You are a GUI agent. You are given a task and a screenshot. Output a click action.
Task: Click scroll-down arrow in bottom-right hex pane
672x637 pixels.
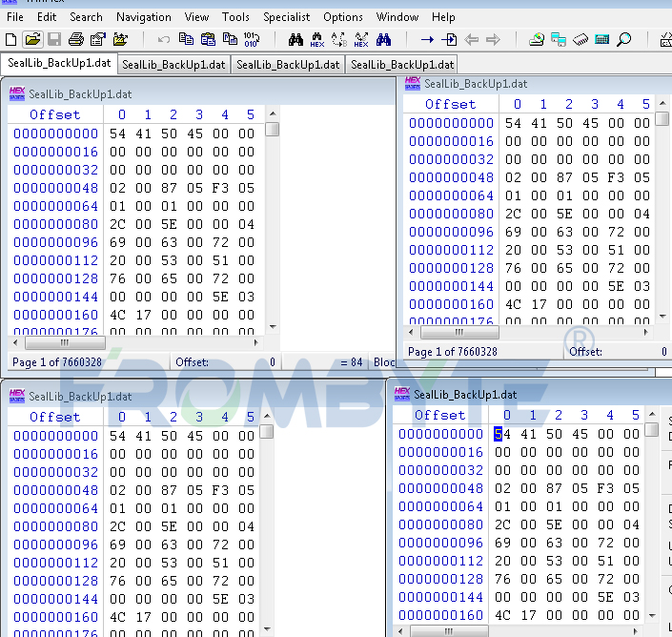click(652, 616)
